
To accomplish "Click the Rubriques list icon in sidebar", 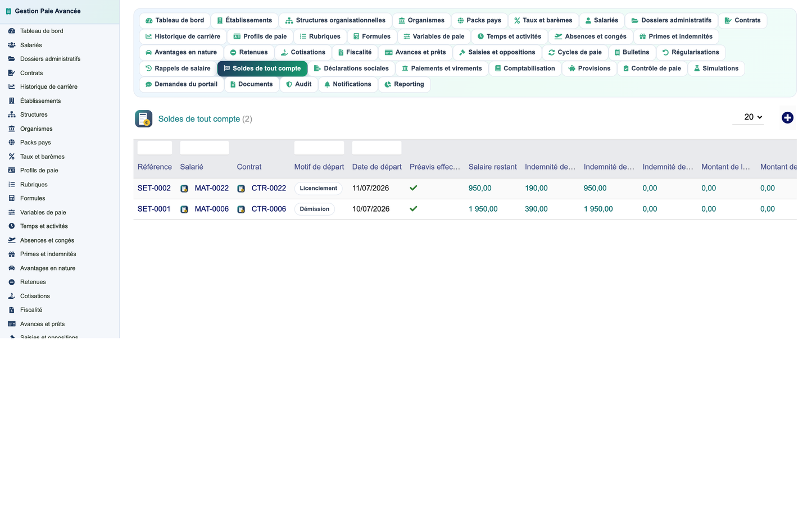I will coord(12,184).
